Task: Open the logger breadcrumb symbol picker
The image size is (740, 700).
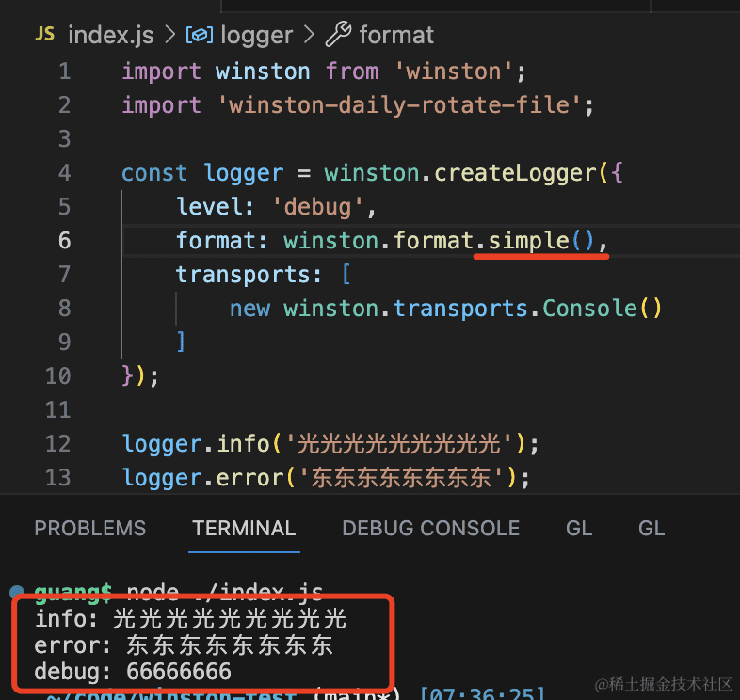Action: pyautogui.click(x=256, y=36)
